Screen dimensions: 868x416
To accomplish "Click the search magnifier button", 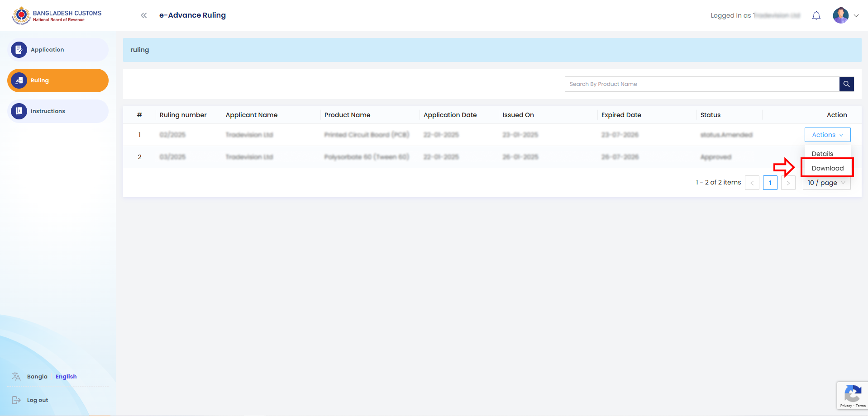I will (847, 84).
